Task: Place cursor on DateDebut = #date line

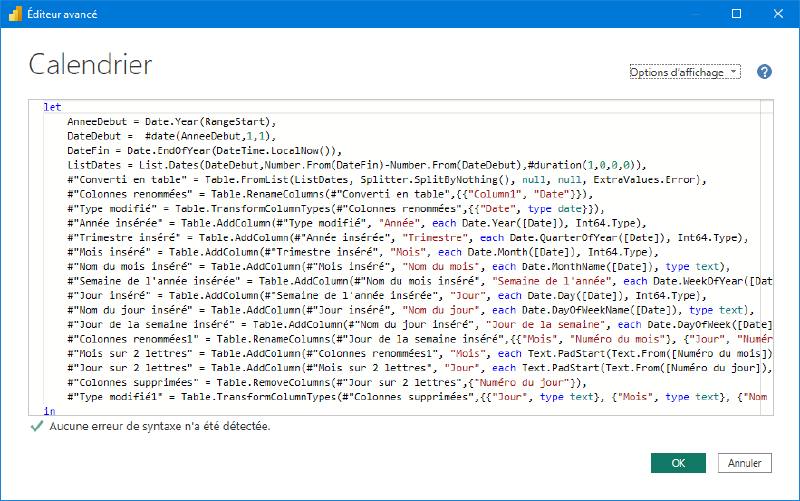Action: (171, 136)
